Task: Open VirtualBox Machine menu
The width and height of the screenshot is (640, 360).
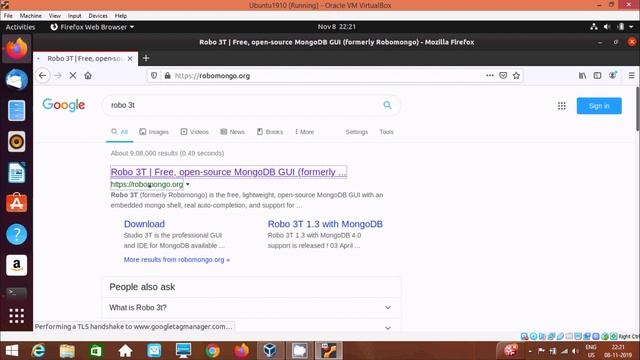Action: click(31, 16)
